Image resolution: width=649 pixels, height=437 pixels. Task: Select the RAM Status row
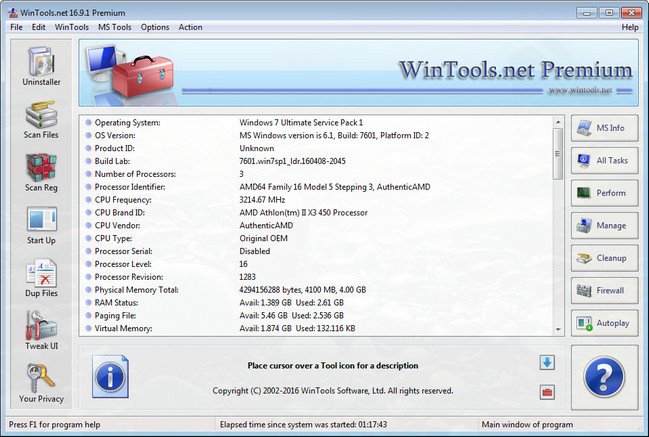tap(317, 302)
